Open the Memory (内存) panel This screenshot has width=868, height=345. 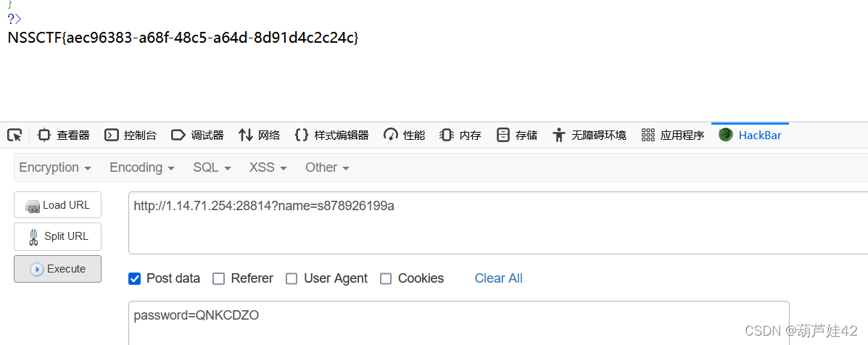(x=460, y=135)
